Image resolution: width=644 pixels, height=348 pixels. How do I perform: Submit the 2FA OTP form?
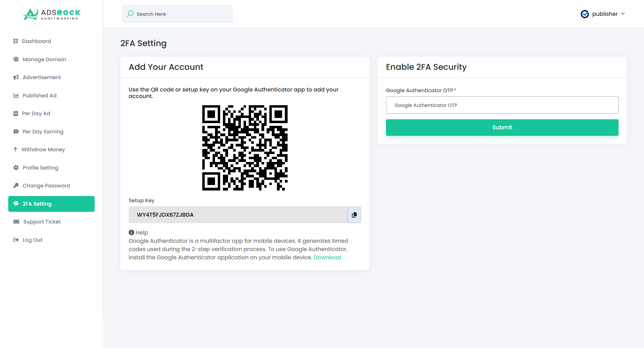coord(502,128)
